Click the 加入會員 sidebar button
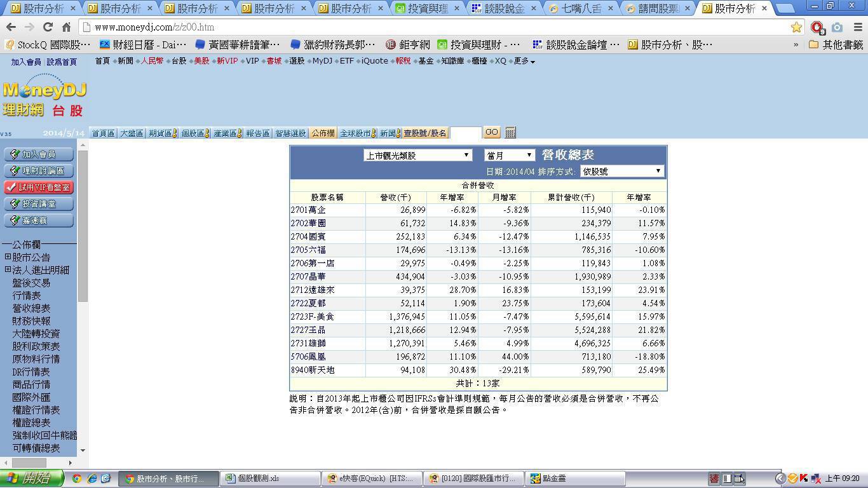The width and height of the screenshot is (868, 488). [39, 154]
